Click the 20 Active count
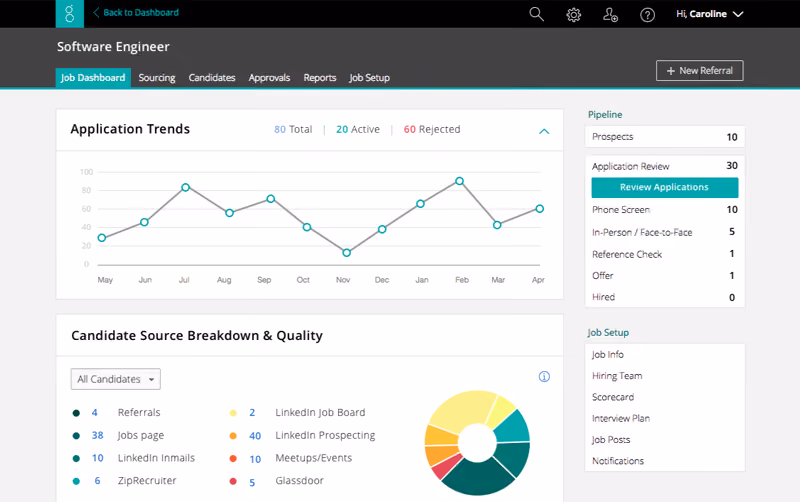 [358, 129]
